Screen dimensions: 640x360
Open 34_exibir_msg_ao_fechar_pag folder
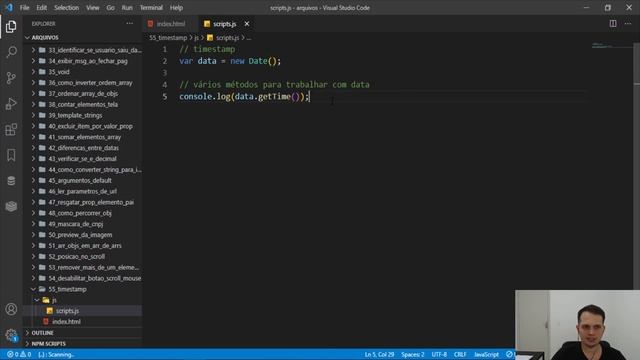(88, 61)
